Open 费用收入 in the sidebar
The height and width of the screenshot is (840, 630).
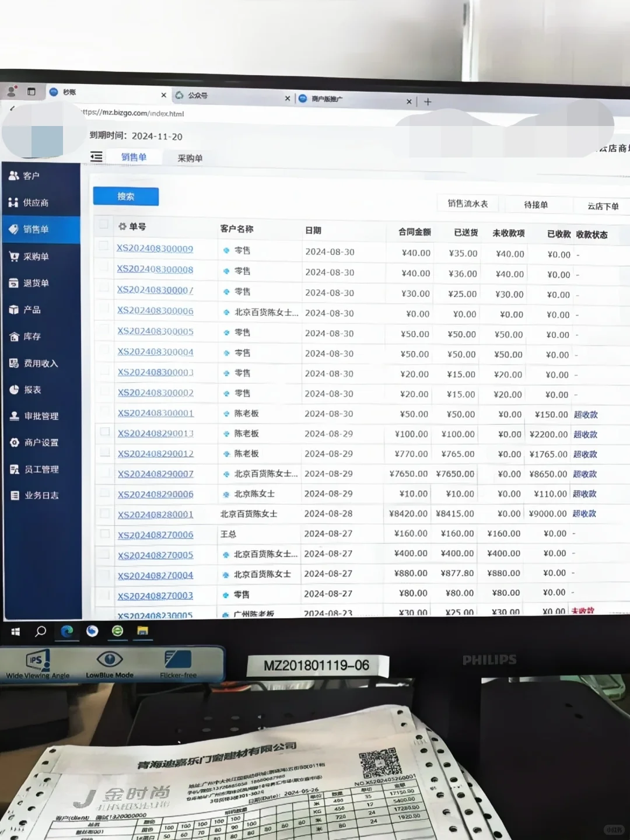[33, 363]
